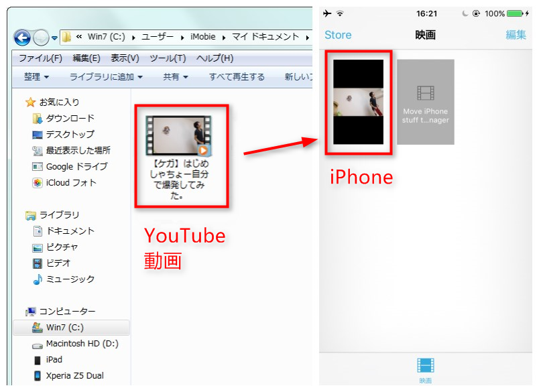Click the ダウンロード folder icon

37,119
